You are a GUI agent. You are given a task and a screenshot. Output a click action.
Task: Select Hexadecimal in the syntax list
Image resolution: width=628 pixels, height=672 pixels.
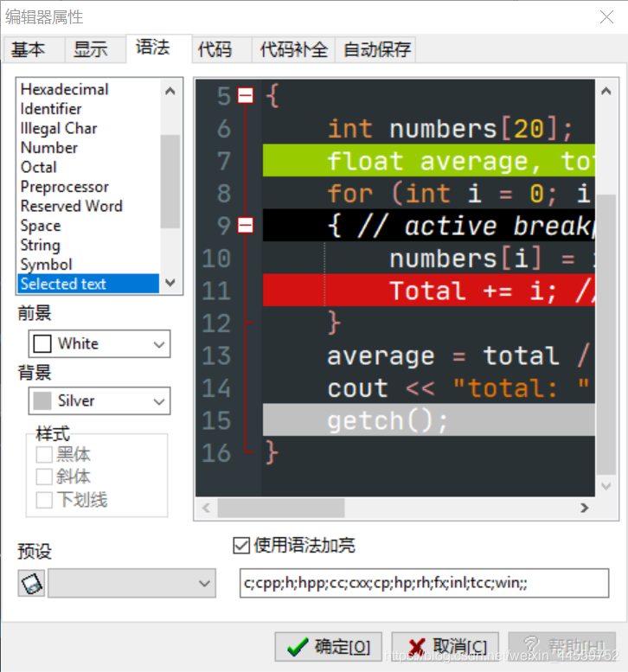pyautogui.click(x=89, y=89)
